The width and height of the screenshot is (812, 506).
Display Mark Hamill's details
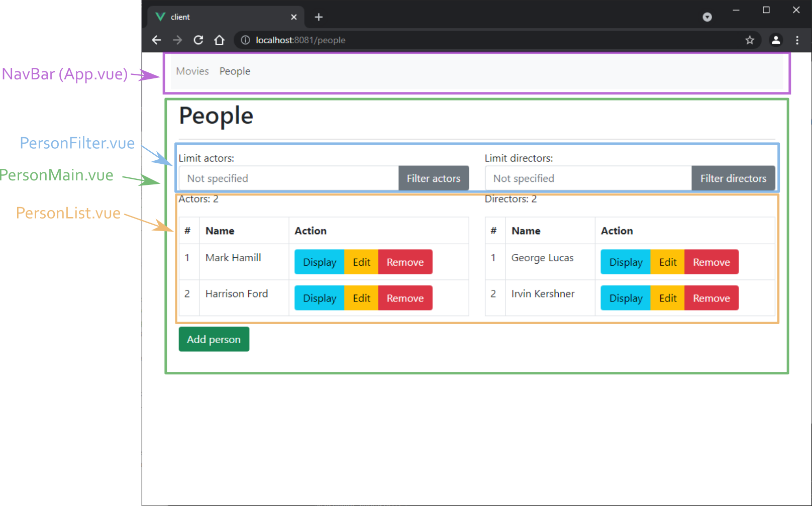pyautogui.click(x=319, y=262)
